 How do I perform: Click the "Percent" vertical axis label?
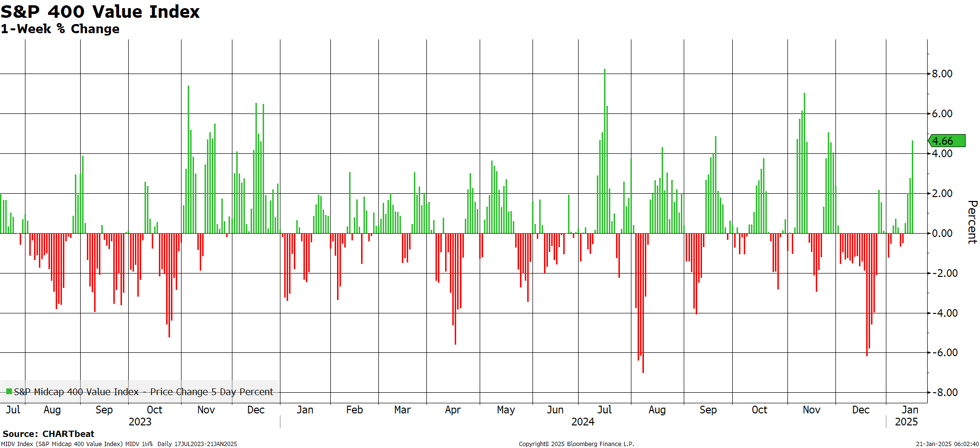click(x=972, y=222)
